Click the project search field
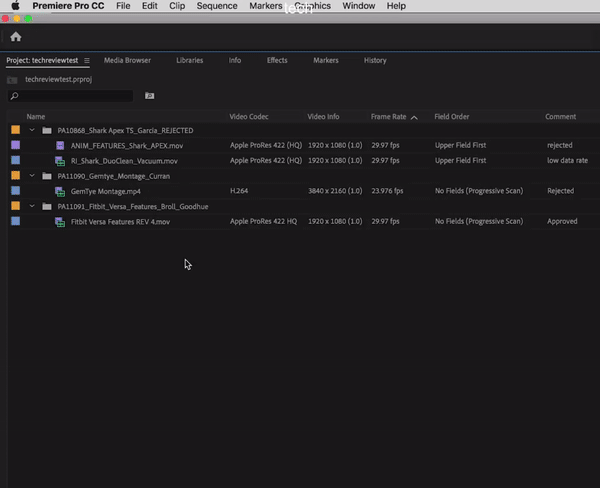Image resolution: width=600 pixels, height=488 pixels. [70, 96]
